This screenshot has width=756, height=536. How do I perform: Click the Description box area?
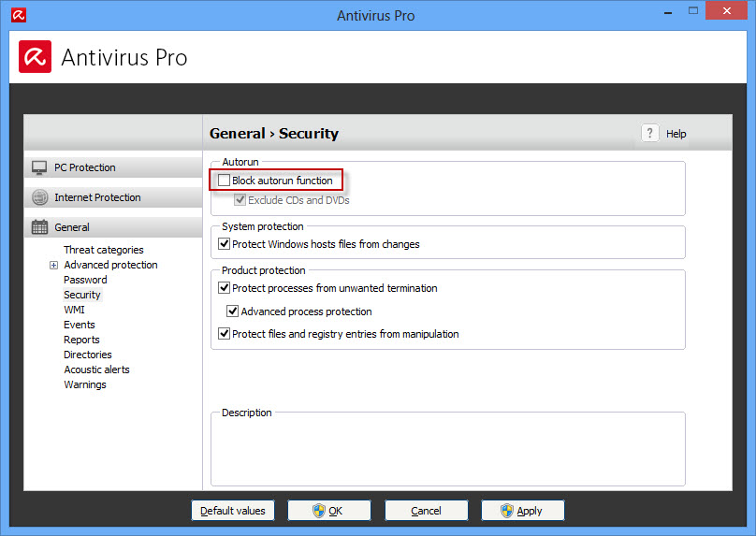tap(448, 449)
